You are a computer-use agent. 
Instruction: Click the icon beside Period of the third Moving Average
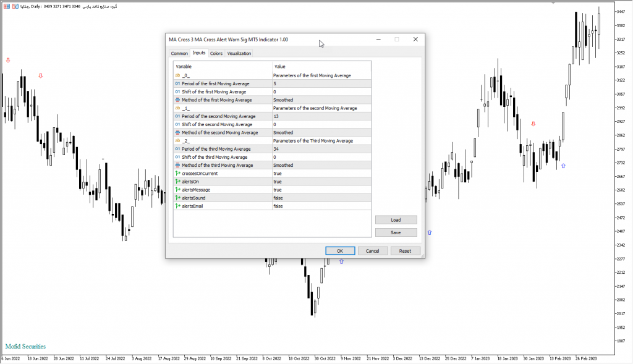[177, 149]
